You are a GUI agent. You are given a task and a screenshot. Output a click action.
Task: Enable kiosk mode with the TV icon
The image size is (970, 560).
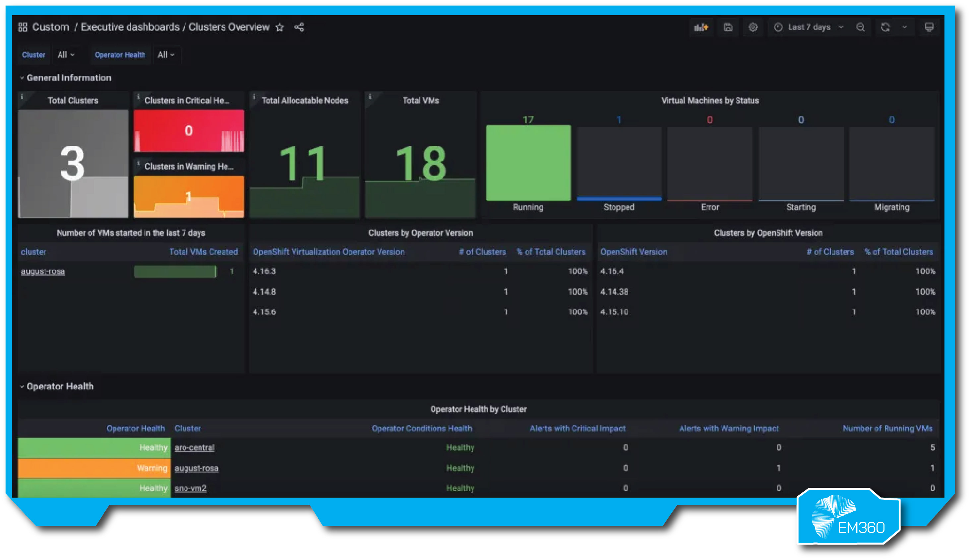(x=930, y=27)
